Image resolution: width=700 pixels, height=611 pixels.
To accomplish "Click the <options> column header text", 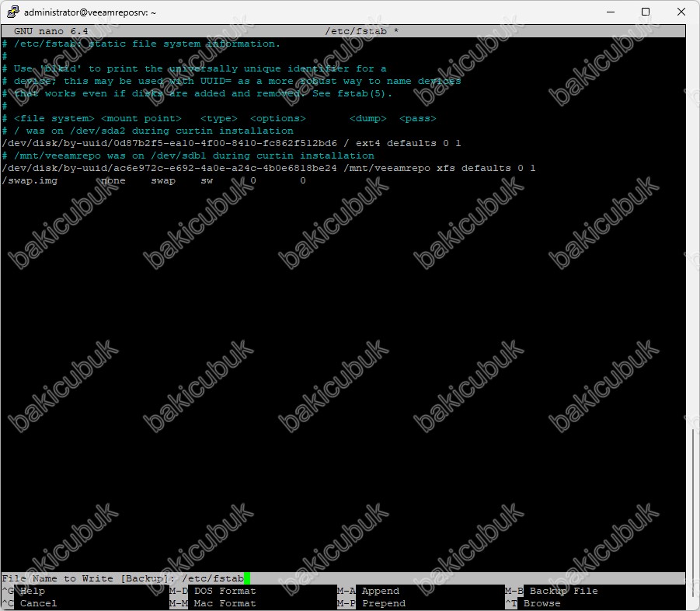I will (x=277, y=118).
